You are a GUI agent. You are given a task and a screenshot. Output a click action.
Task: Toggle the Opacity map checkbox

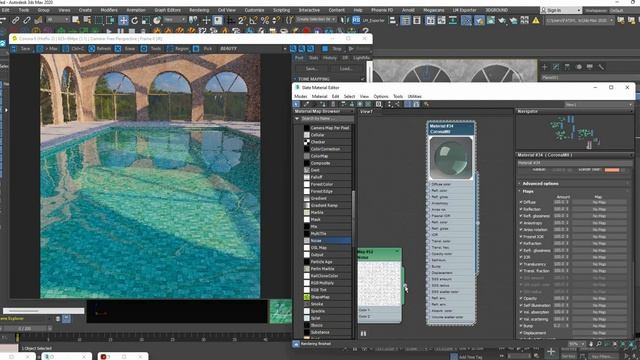point(521,298)
